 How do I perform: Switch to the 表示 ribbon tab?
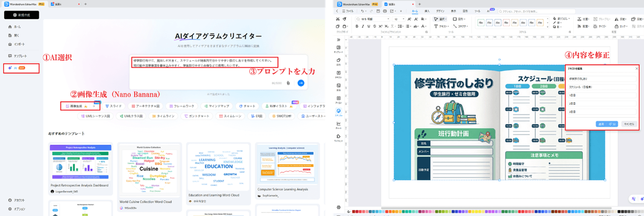click(x=454, y=11)
